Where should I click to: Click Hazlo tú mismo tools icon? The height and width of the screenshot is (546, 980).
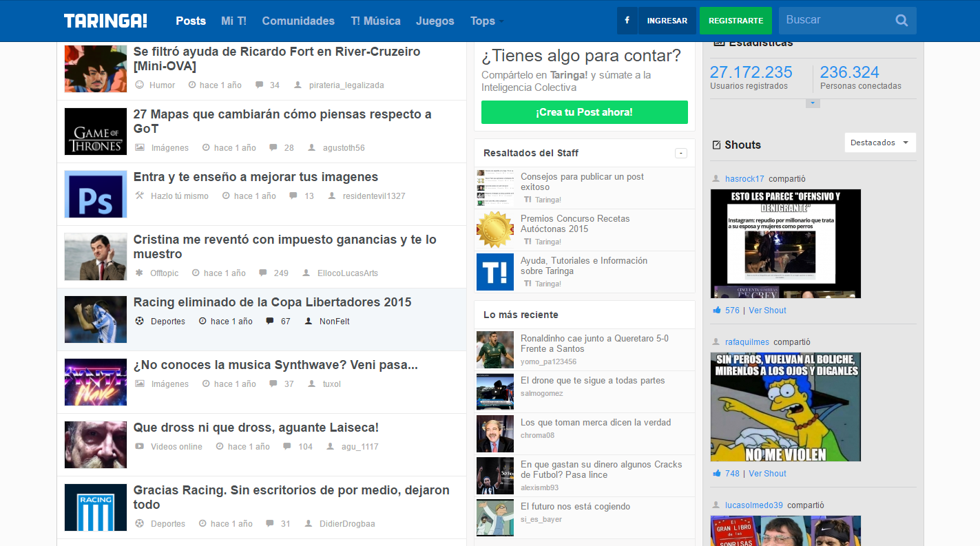[140, 196]
